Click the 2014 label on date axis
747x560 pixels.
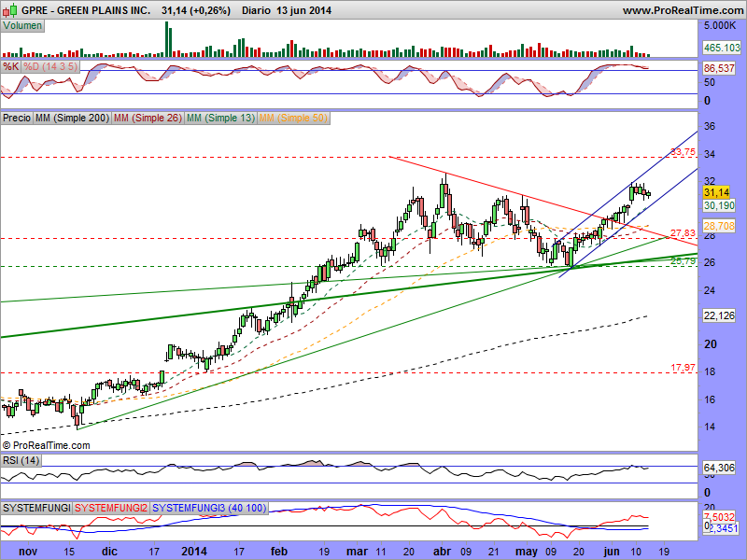click(x=194, y=552)
